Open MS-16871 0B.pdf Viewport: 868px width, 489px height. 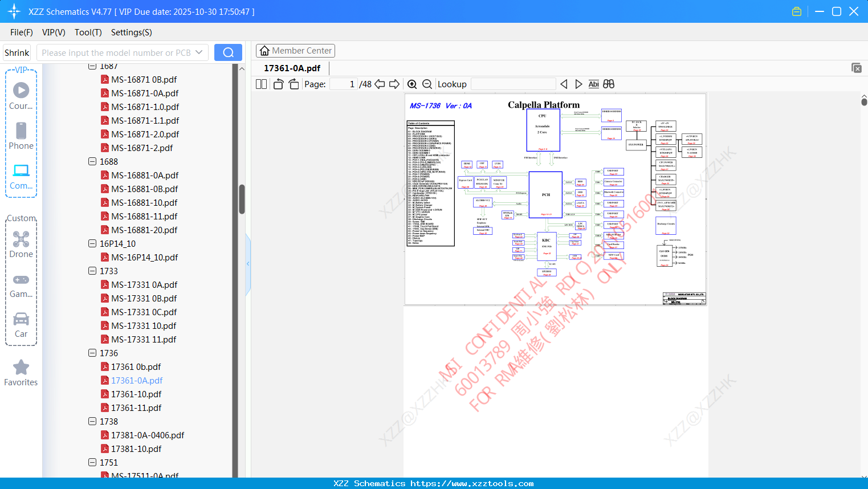[x=144, y=79]
